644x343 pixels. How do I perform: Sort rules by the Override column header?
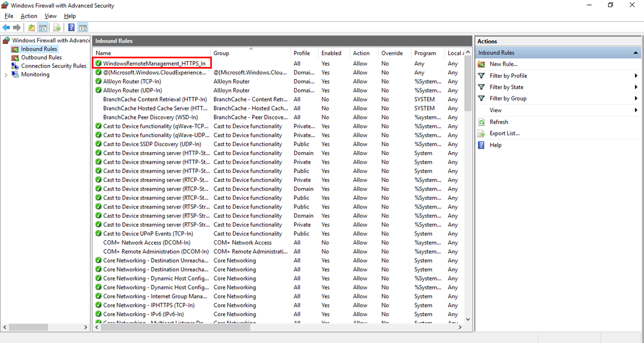[395, 53]
